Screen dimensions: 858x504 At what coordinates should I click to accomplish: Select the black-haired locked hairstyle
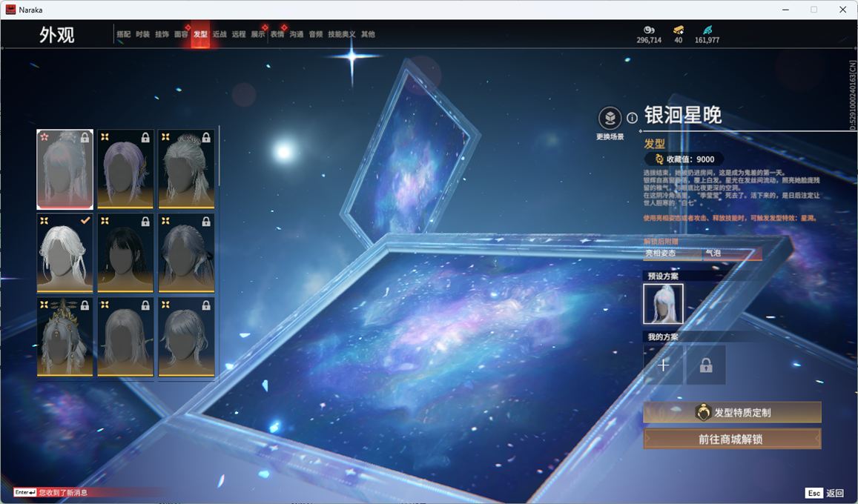(125, 253)
